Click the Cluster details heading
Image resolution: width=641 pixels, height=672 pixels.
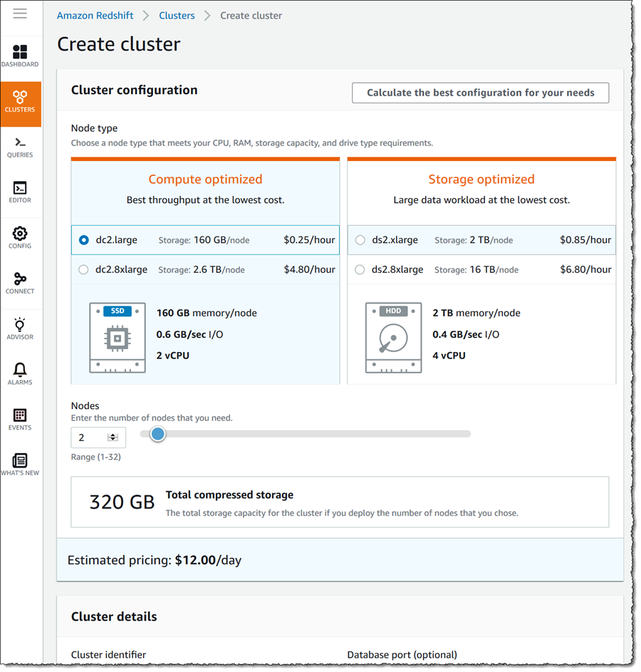pos(114,616)
